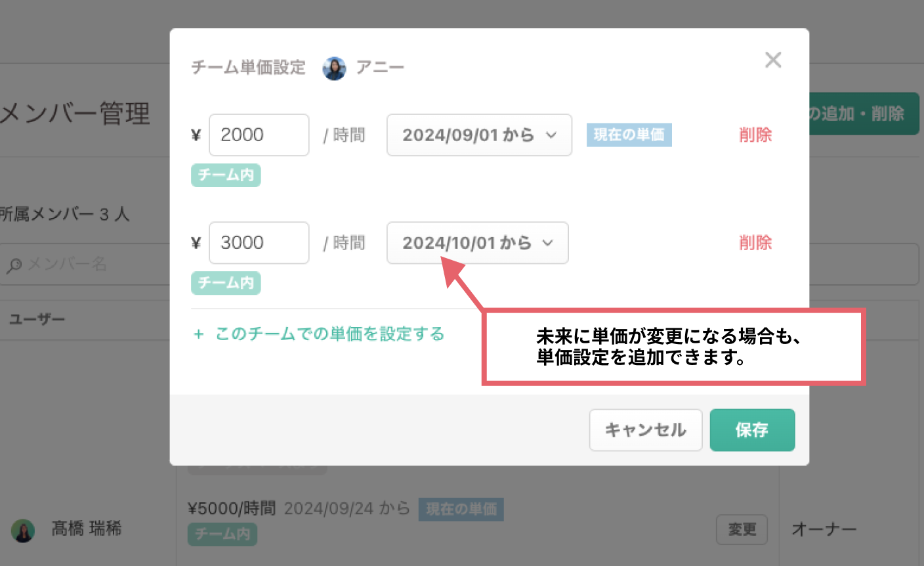Click the 2000 yen rate input field
Image resolution: width=924 pixels, height=566 pixels.
tap(259, 135)
